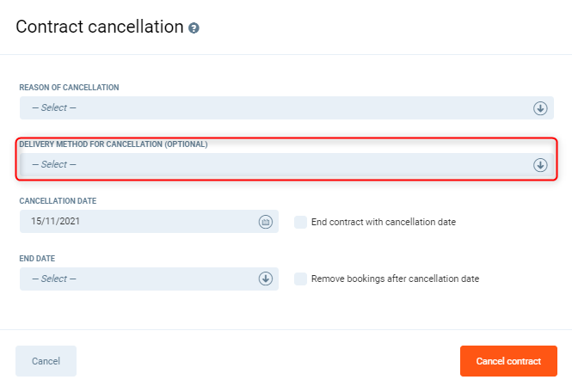Viewport: 572px width, 392px height.
Task: Confirm with the orange Cancel contract button
Action: tap(508, 361)
